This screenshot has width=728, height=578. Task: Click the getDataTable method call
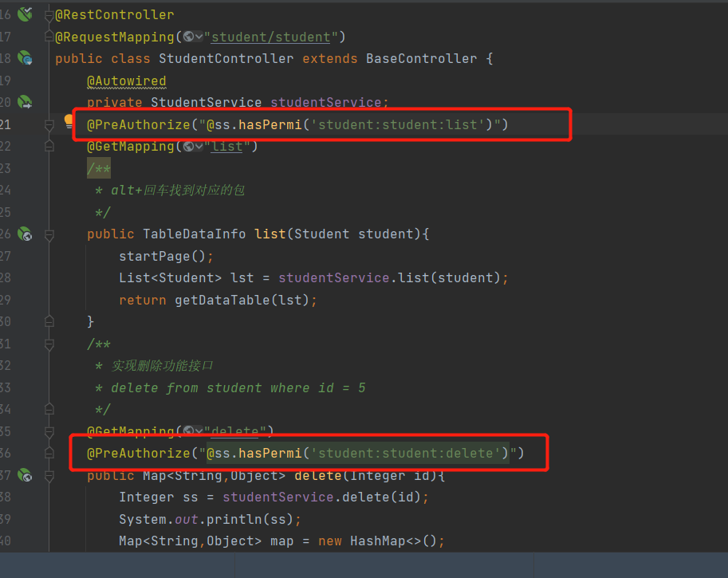pyautogui.click(x=222, y=300)
